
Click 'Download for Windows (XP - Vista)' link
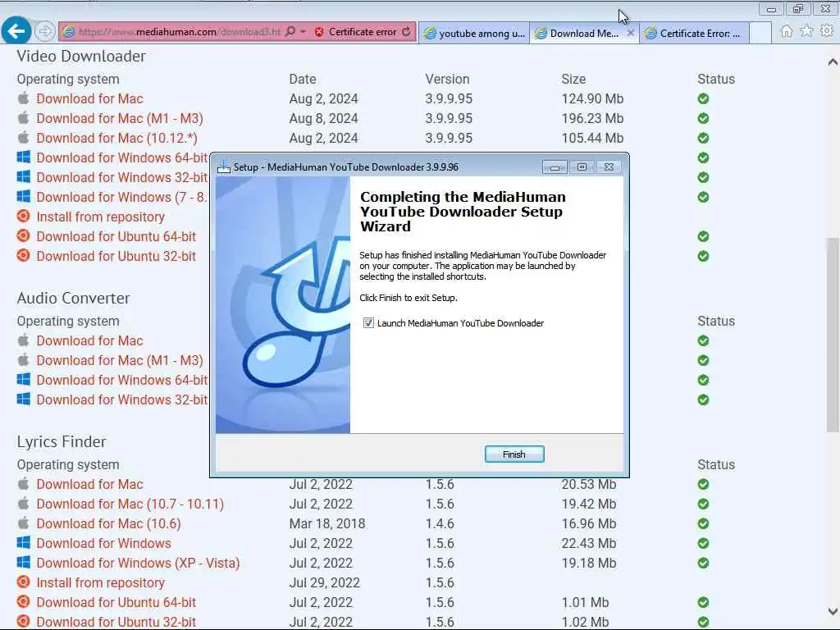[138, 564]
